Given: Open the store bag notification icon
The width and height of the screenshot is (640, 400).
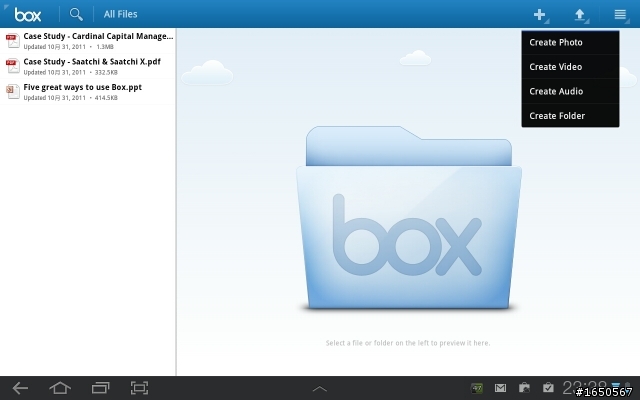Looking at the screenshot, I should [x=524, y=388].
